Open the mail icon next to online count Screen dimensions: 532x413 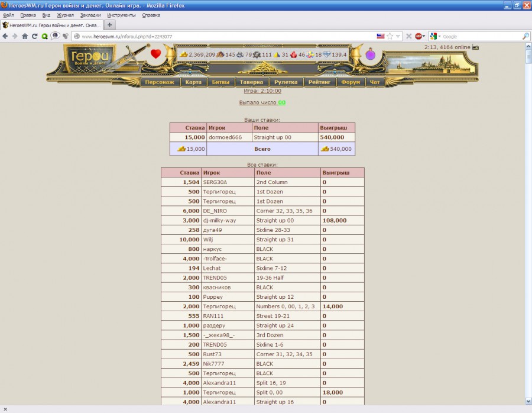tap(476, 47)
